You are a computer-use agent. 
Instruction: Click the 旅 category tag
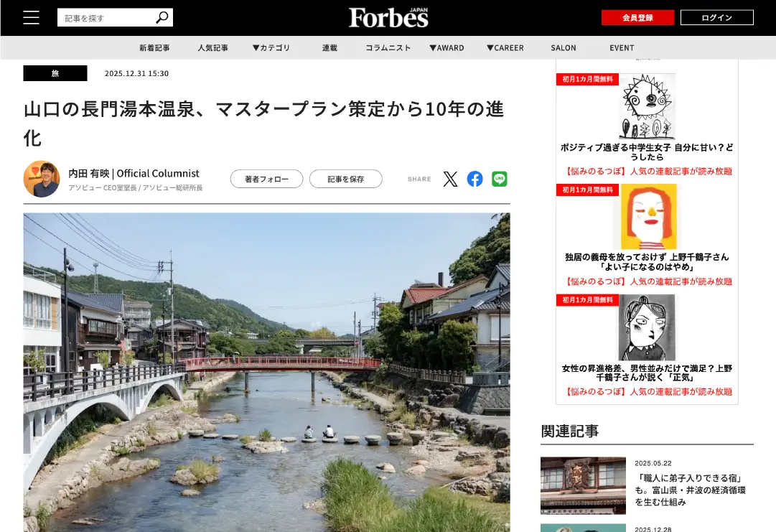point(55,73)
